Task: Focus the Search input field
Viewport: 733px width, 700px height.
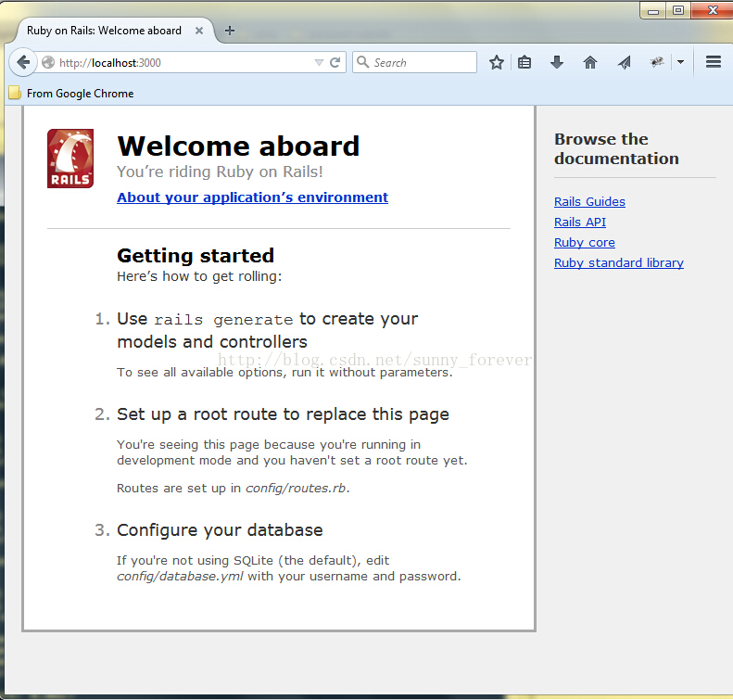Action: click(414, 62)
